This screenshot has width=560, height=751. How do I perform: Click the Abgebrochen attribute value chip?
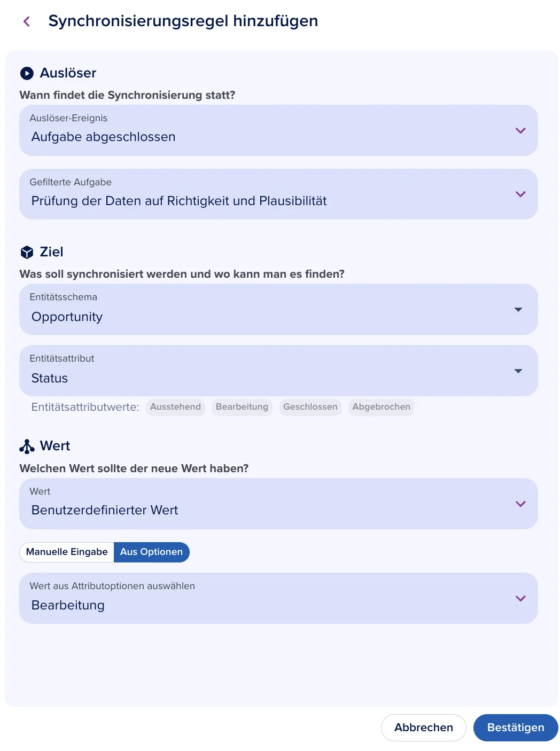click(382, 407)
